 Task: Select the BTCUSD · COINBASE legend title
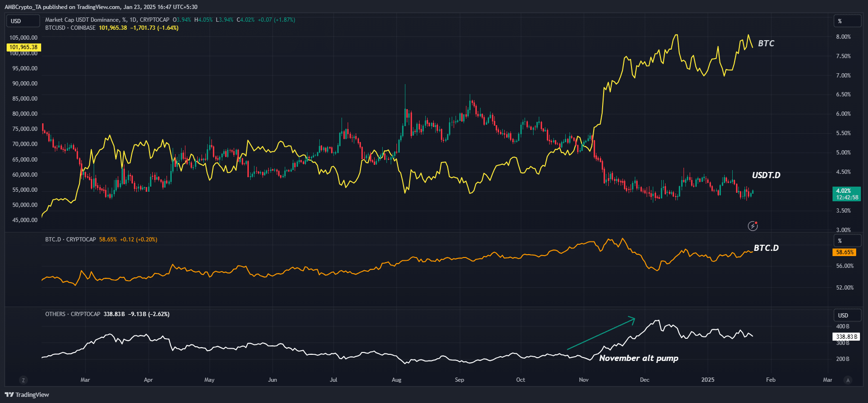[x=70, y=28]
